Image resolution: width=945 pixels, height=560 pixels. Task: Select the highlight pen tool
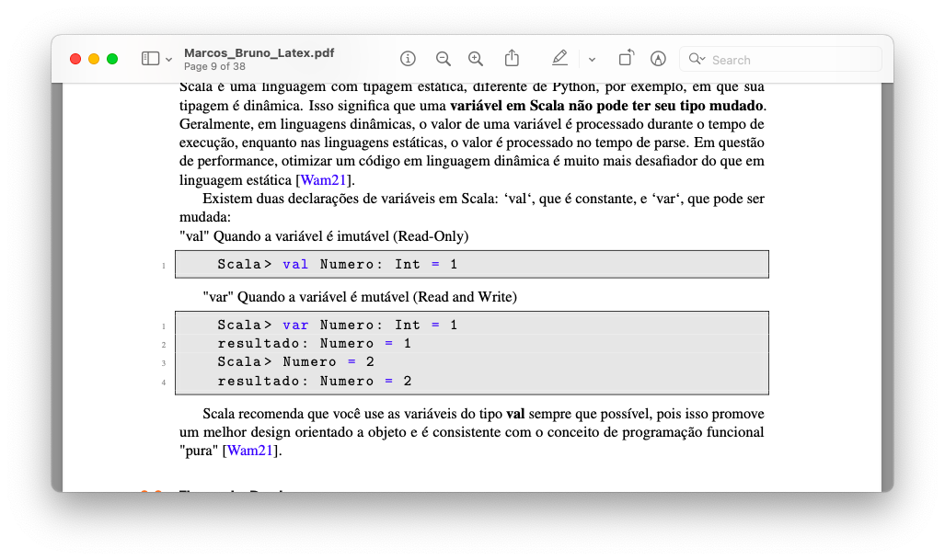pyautogui.click(x=559, y=58)
